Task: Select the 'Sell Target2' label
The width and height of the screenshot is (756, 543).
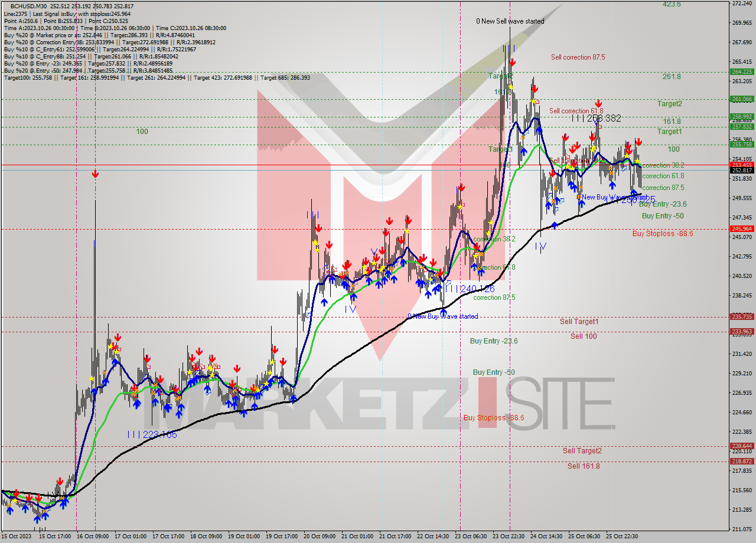Action: tap(582, 451)
